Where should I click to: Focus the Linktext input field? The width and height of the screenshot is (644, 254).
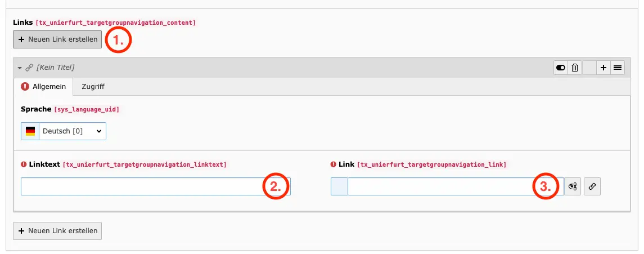pyautogui.click(x=141, y=186)
